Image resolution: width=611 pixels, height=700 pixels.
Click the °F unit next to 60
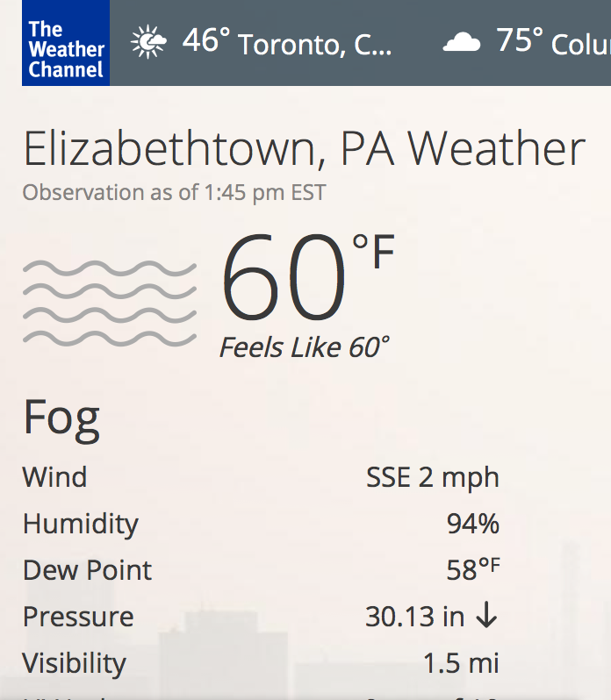coord(374,253)
